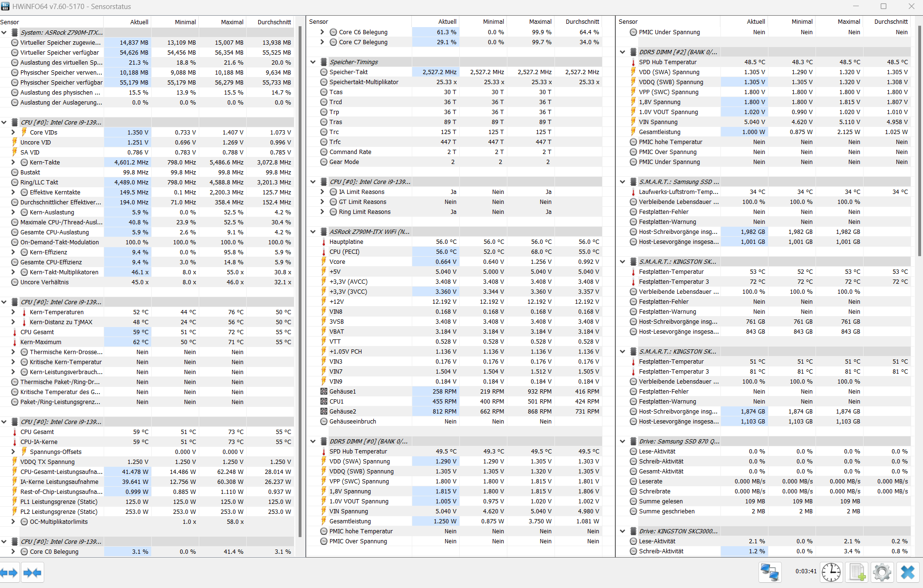Screen dimensions: 923x588
Task: Click the Maximal column header in right panel
Action: (x=848, y=21)
